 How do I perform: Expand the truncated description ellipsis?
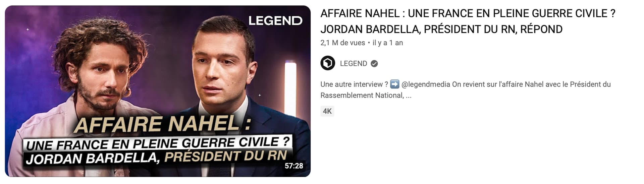click(409, 96)
